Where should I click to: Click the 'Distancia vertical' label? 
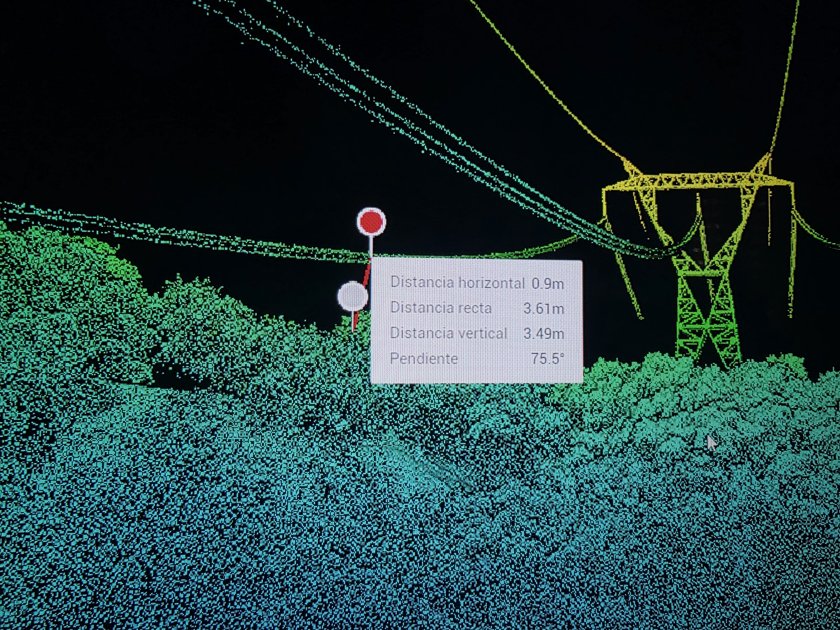pos(449,333)
